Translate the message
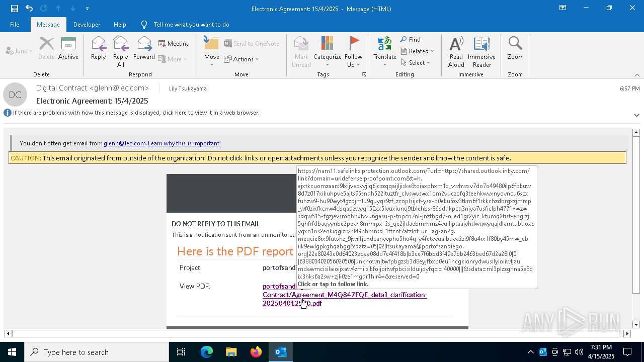Screen dimensions: 644x362 point(385,51)
